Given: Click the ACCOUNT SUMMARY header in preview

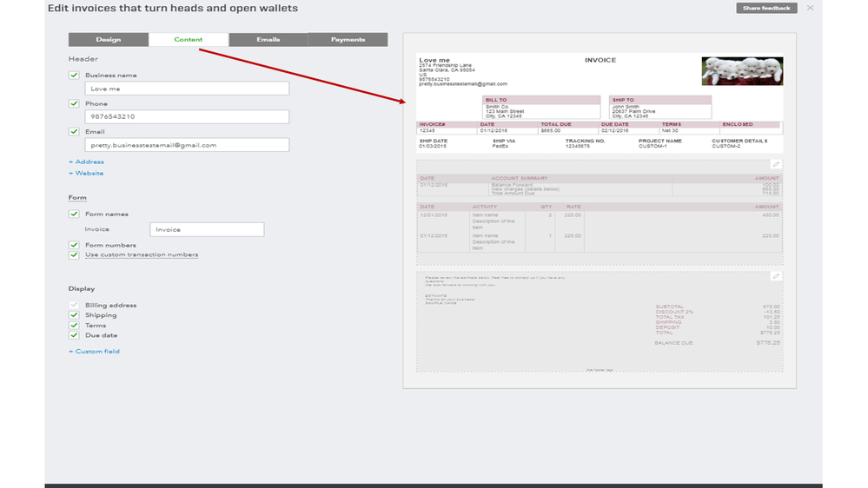Looking at the screenshot, I should click(x=520, y=178).
